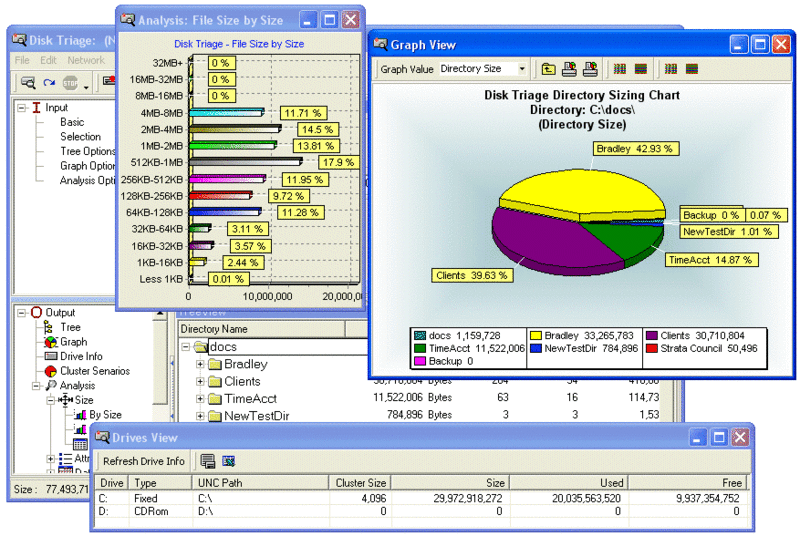The image size is (800, 536).
Task: Click the Bradley 42.93 % pie label
Action: pyautogui.click(x=636, y=149)
